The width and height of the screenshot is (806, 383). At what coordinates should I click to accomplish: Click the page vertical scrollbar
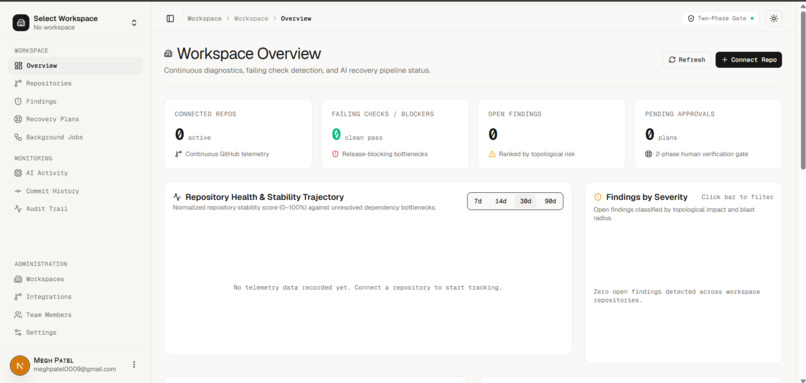[803, 90]
